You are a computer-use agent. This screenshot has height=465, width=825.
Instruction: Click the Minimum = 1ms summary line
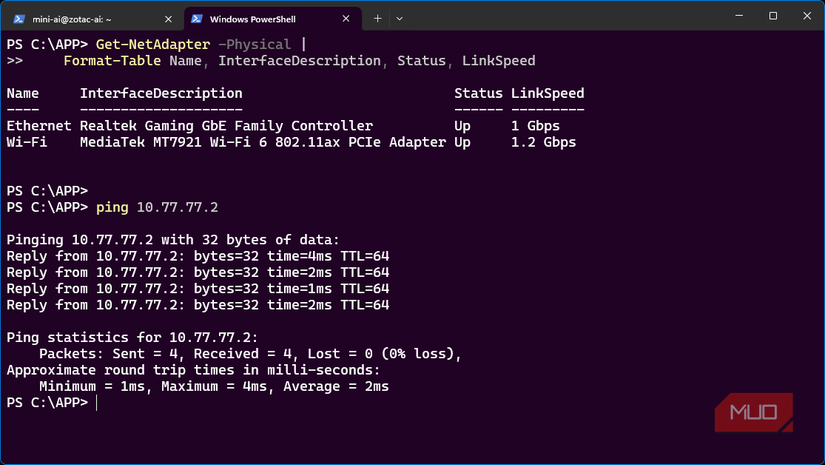214,386
